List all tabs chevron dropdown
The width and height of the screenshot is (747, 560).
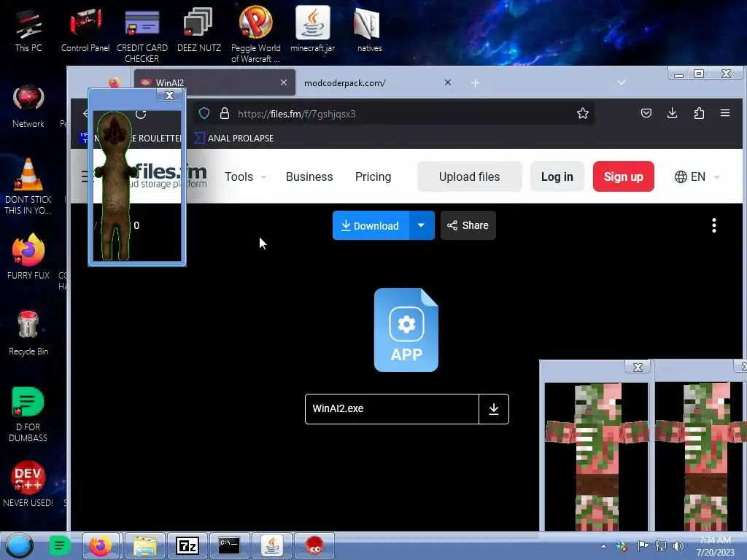point(622,82)
